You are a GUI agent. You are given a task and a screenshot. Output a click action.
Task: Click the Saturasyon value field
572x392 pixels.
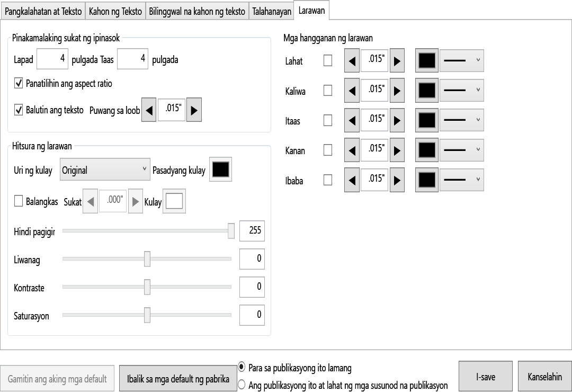pos(252,315)
